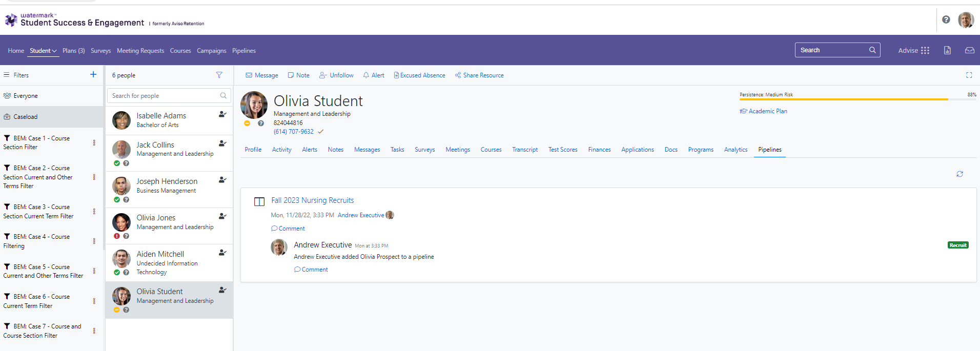This screenshot has width=980, height=351.
Task: Open the people list filter funnel
Action: (x=219, y=75)
